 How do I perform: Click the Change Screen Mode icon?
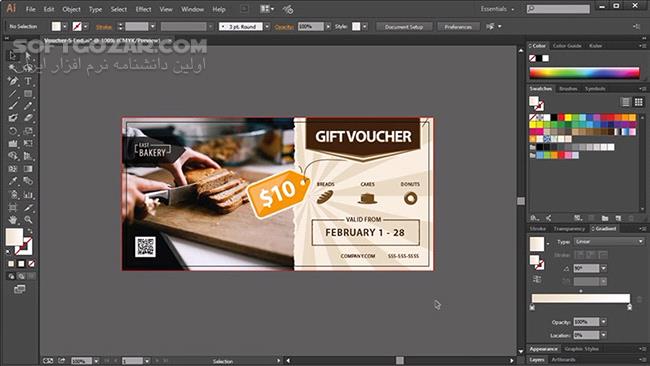[x=19, y=289]
